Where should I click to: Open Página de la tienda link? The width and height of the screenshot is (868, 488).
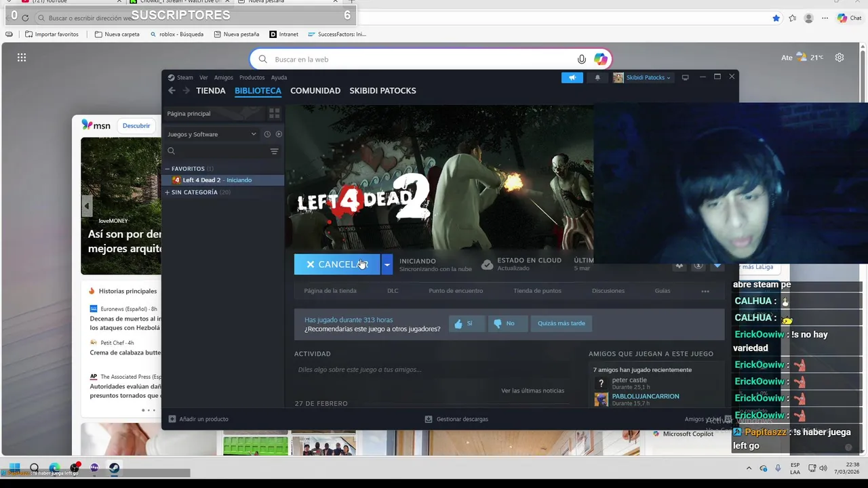point(330,291)
